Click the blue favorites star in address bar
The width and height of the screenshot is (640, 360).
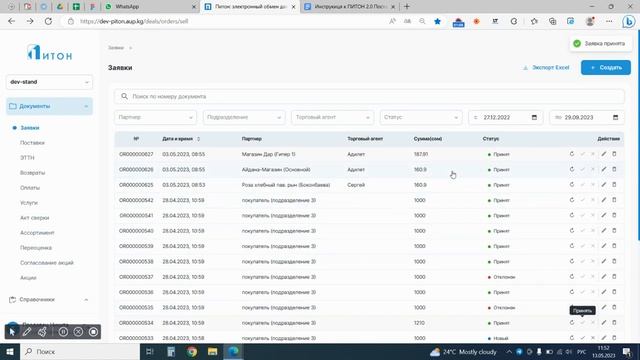tap(438, 21)
